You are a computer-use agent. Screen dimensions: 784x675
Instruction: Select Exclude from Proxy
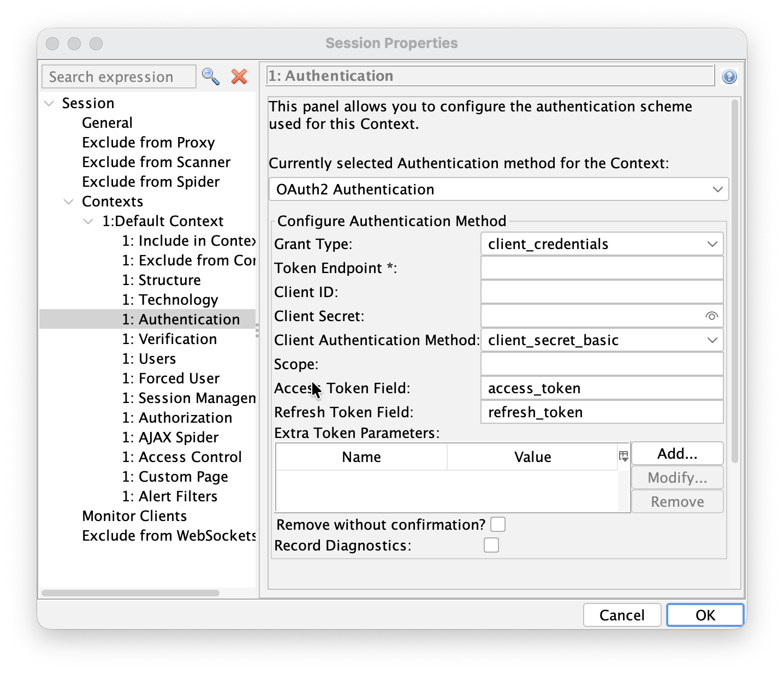[x=149, y=143]
